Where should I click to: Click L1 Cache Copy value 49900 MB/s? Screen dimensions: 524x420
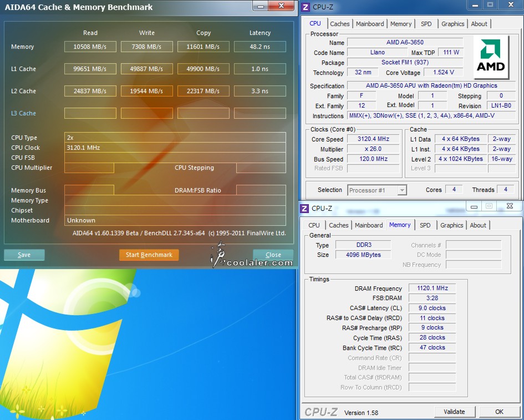point(203,69)
